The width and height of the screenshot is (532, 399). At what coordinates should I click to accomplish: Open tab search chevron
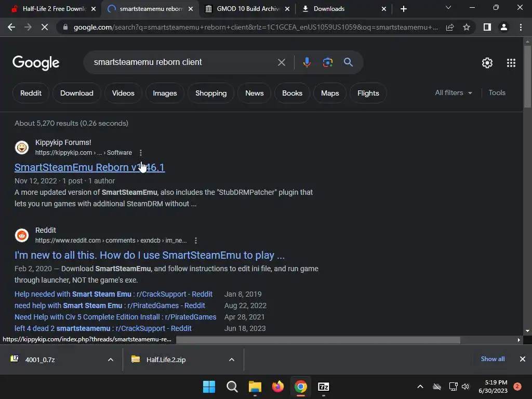click(x=448, y=7)
